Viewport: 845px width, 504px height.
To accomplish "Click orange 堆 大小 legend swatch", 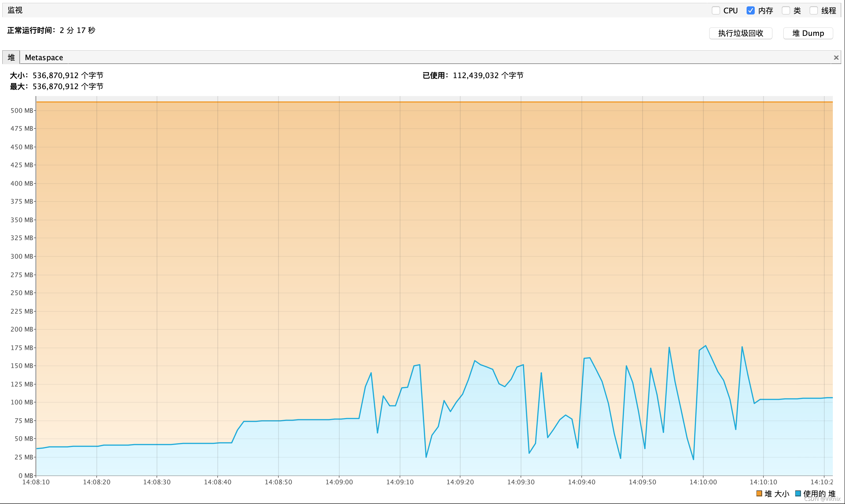I will [x=759, y=494].
